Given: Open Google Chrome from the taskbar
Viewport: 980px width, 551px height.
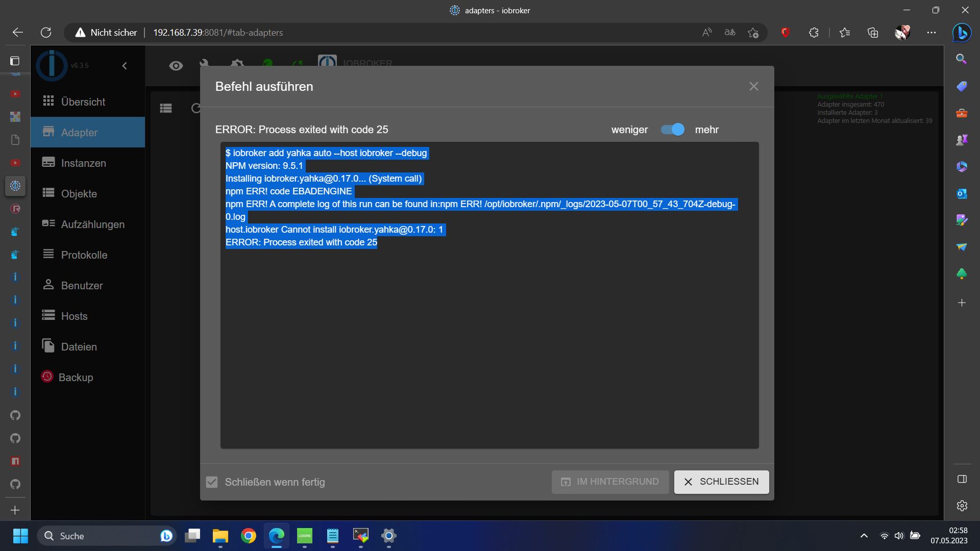Looking at the screenshot, I should [x=249, y=536].
